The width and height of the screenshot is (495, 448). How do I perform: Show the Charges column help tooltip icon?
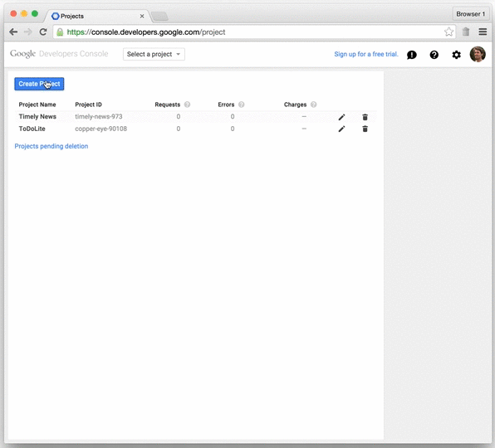pos(313,105)
